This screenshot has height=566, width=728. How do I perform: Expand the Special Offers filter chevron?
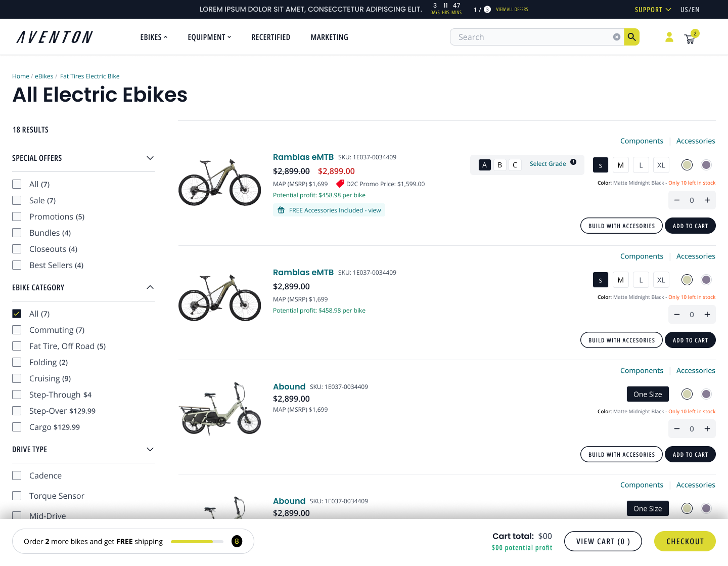[150, 158]
